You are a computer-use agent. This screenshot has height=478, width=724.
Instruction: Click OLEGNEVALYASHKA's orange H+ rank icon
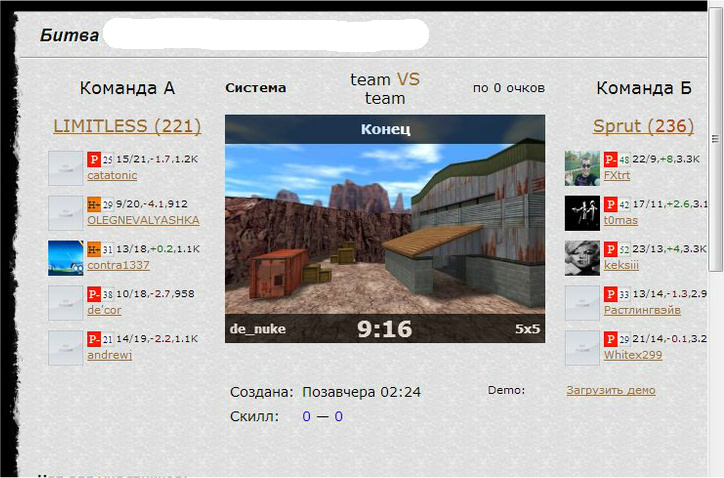94,204
